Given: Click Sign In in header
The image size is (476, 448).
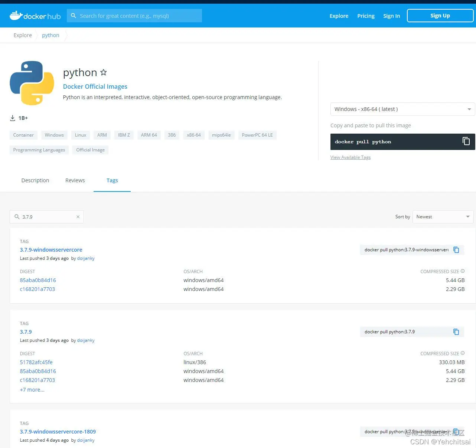Looking at the screenshot, I should click(x=391, y=16).
